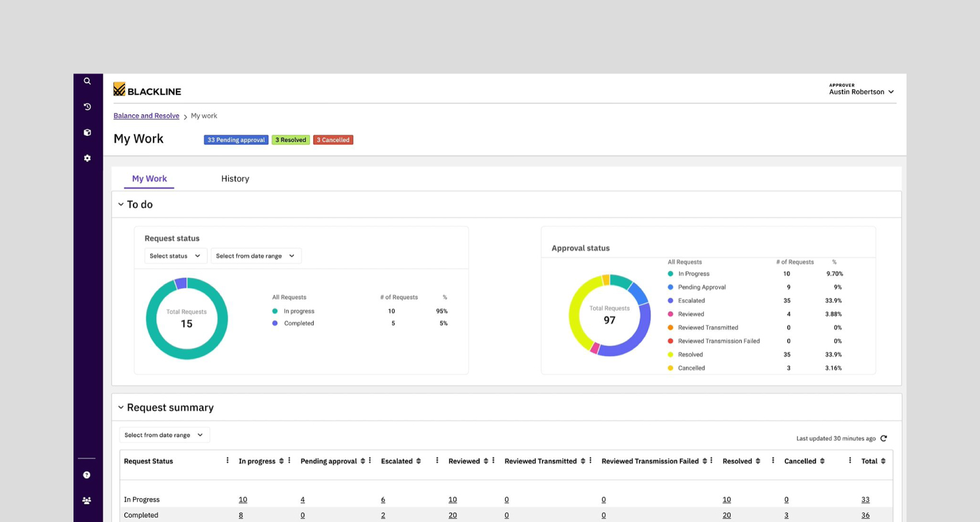Viewport: 980px width, 522px height.
Task: Refresh the request summary data
Action: [x=883, y=438]
